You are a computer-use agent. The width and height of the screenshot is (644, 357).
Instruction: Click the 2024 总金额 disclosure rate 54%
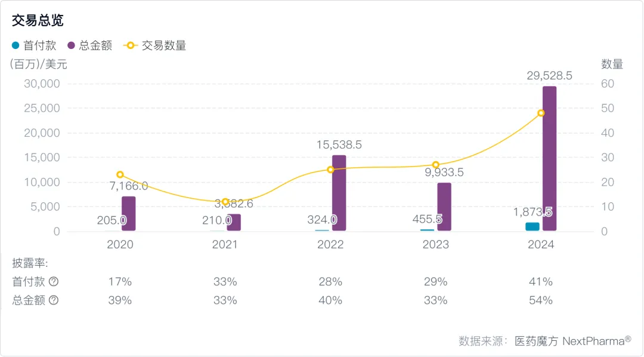pyautogui.click(x=541, y=300)
